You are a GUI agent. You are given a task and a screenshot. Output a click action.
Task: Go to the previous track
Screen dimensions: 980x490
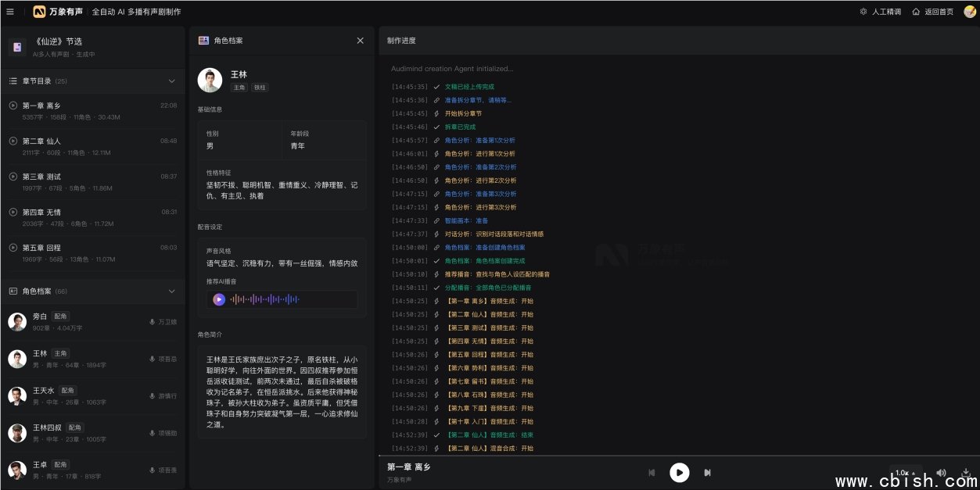pyautogui.click(x=652, y=473)
